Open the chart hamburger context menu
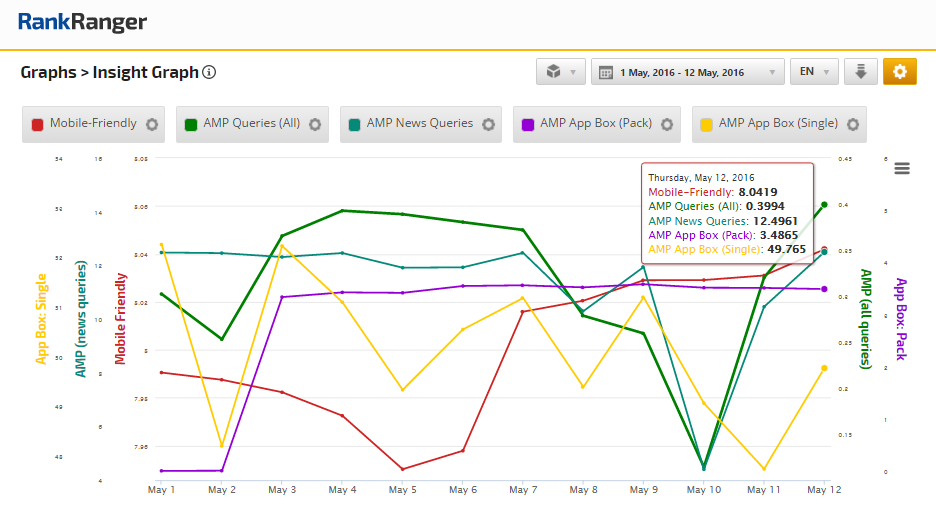Viewport: 936px width, 519px height. (901, 168)
